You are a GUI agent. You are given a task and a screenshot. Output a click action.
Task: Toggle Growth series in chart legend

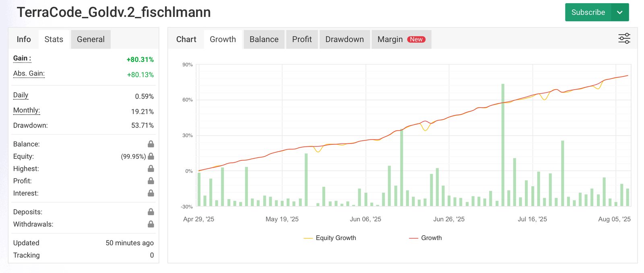click(x=426, y=238)
